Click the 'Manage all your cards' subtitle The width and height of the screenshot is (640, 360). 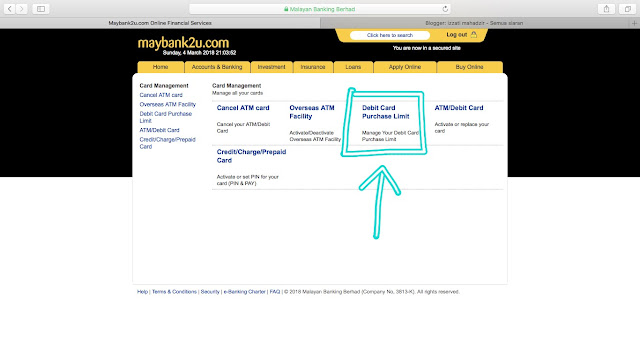(x=238, y=93)
